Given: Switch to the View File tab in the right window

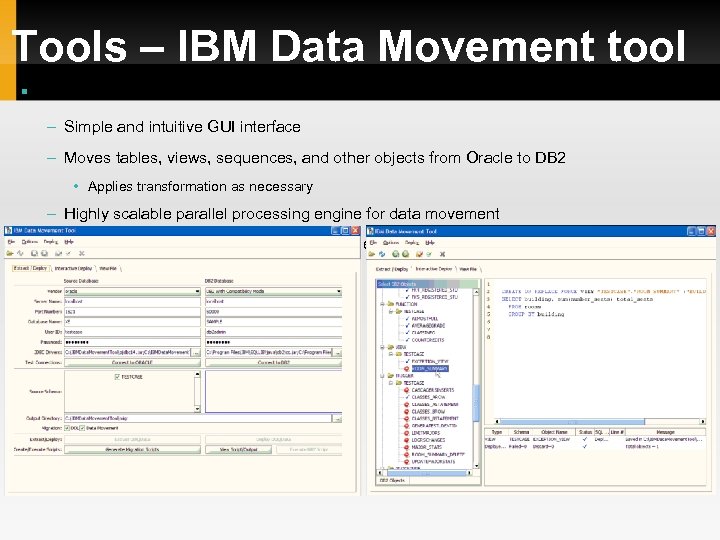Looking at the screenshot, I should click(468, 269).
